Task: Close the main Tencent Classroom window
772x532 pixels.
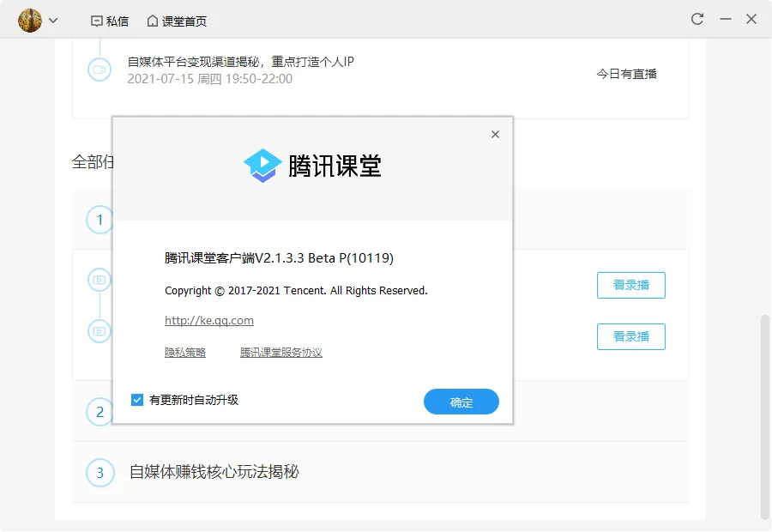Action: tap(751, 19)
